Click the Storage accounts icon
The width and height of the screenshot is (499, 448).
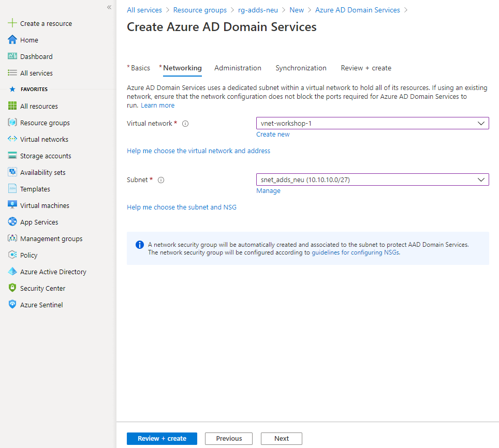point(12,156)
